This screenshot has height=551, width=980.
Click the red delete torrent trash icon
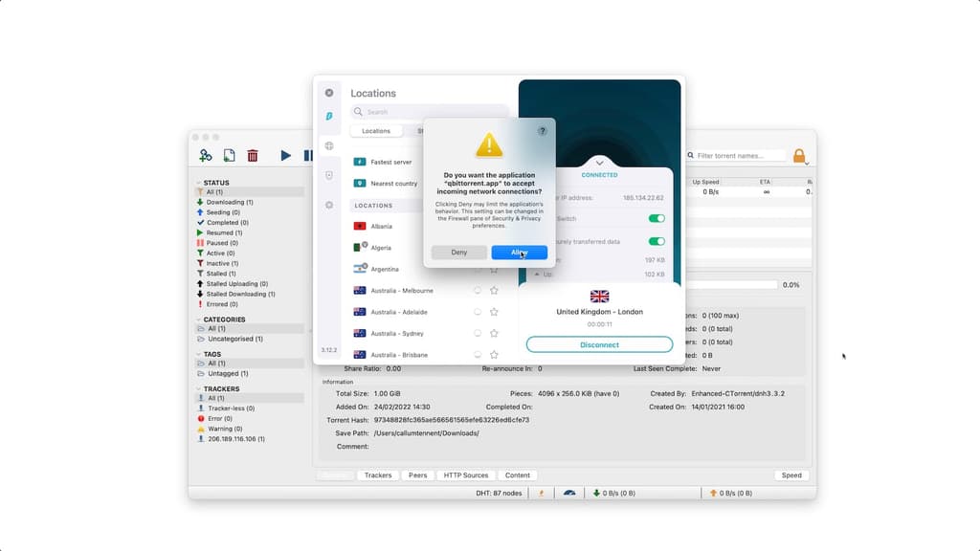point(253,155)
